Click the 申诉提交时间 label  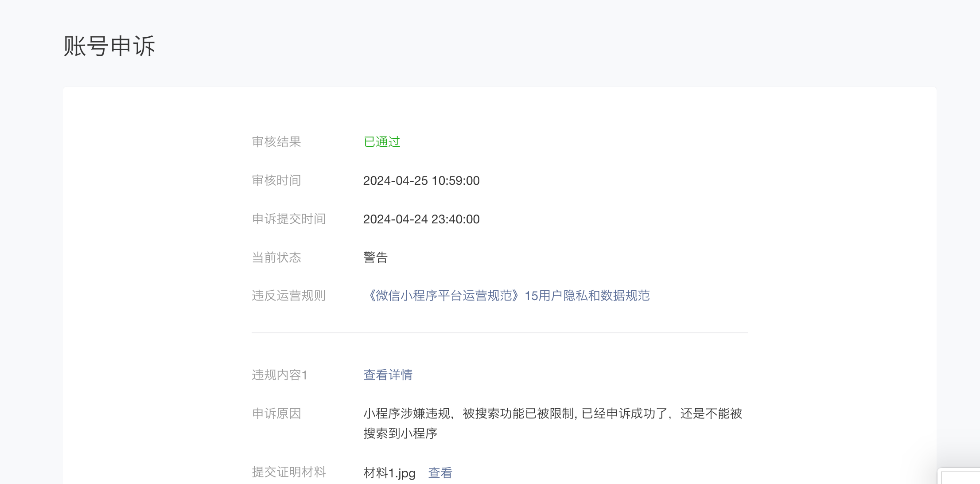[288, 219]
